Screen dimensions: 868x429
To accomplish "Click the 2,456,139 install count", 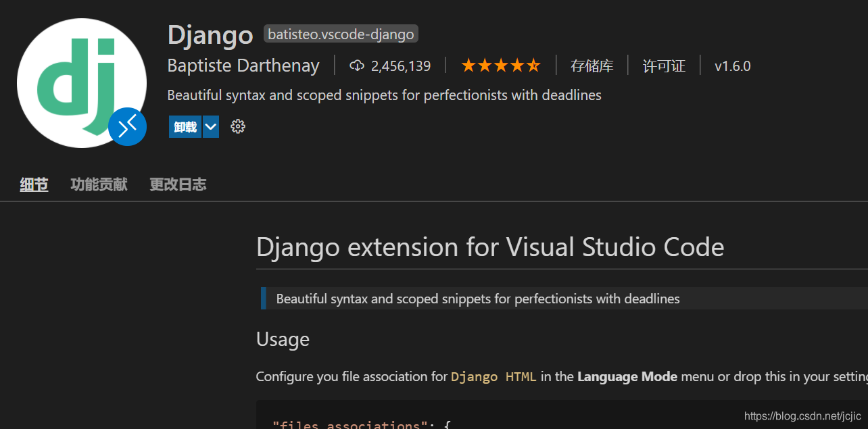I will pos(401,66).
